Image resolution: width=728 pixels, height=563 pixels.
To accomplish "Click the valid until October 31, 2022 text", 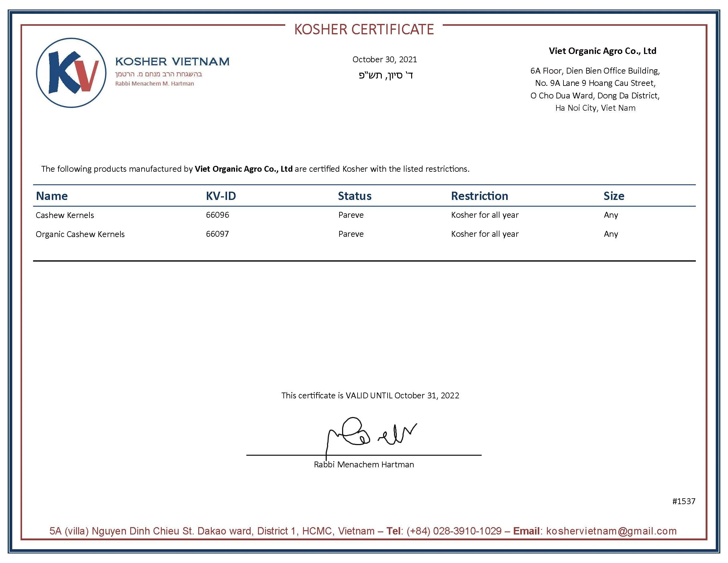I will tap(370, 395).
